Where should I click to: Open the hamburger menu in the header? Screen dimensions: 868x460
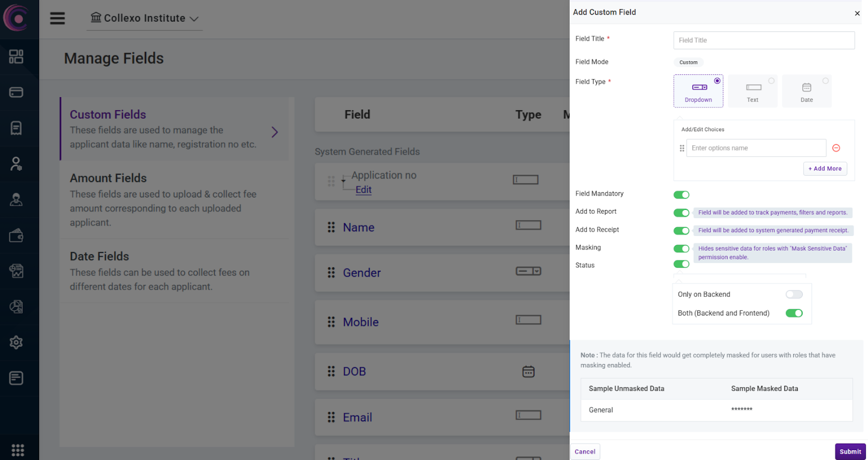point(58,18)
